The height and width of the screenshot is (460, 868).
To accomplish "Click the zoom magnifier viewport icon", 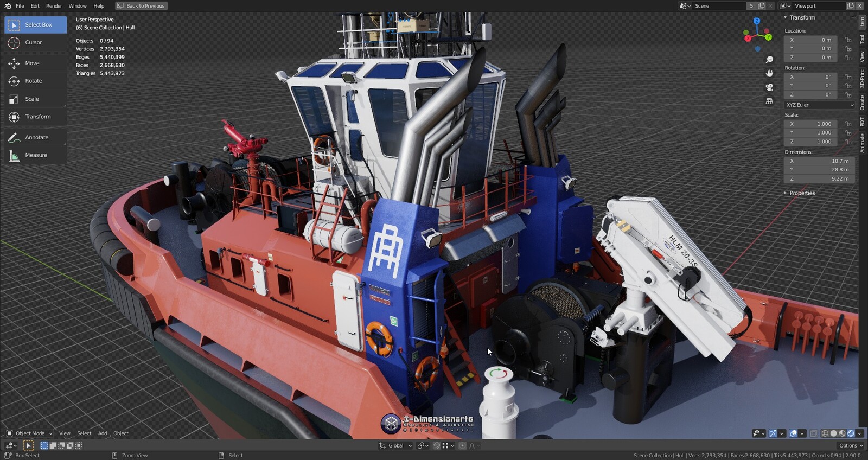I will [x=769, y=59].
